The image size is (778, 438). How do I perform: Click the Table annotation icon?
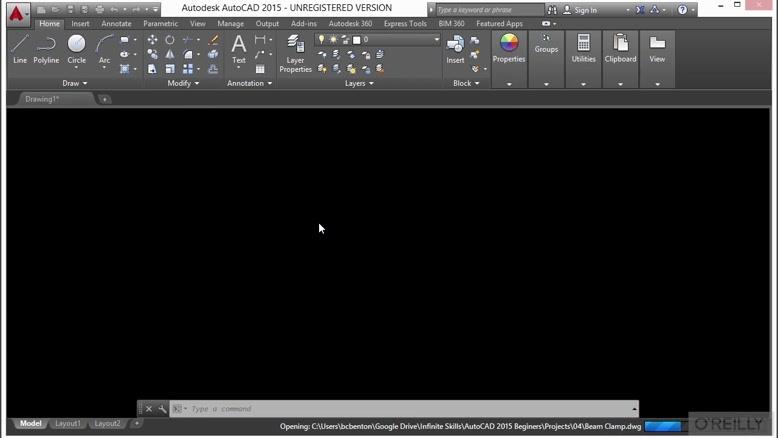(260, 69)
